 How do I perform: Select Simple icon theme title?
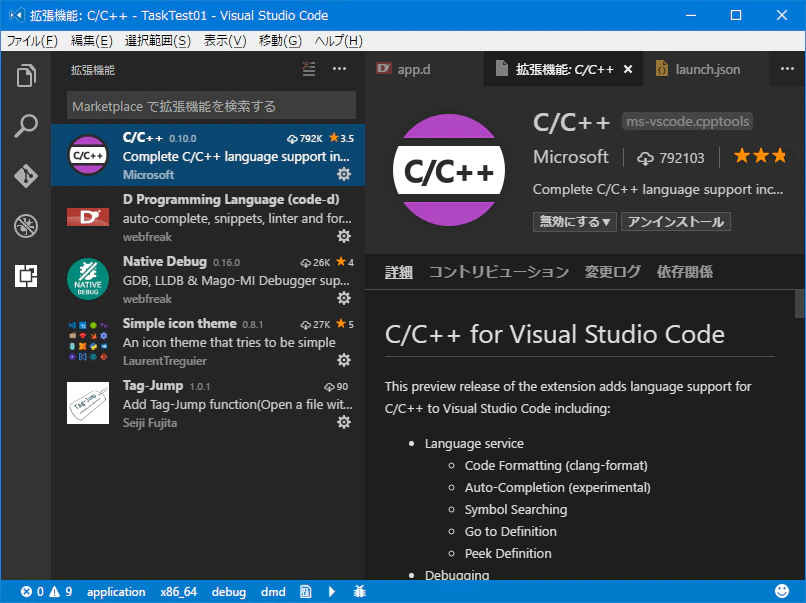click(179, 323)
